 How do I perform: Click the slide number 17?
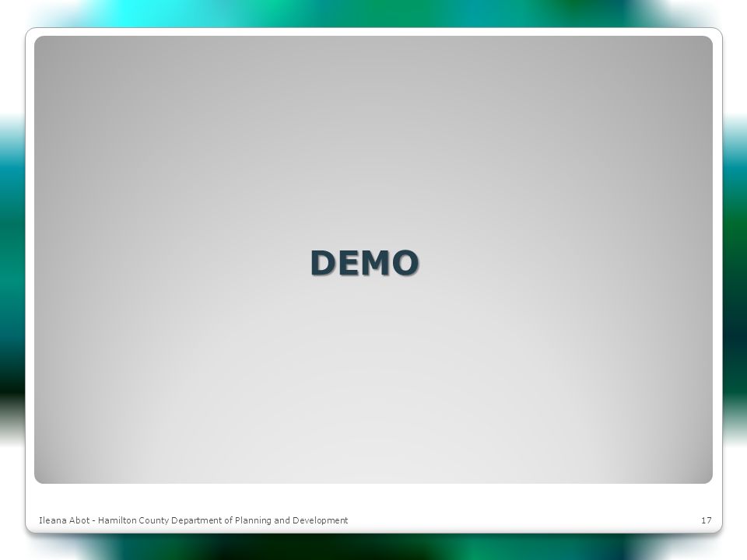706,520
